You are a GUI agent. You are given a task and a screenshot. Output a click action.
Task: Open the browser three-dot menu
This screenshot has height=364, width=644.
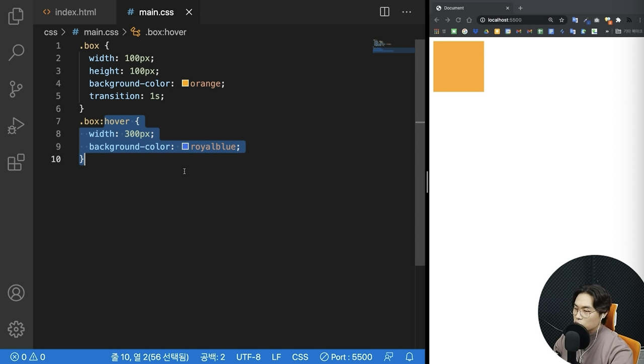point(640,20)
